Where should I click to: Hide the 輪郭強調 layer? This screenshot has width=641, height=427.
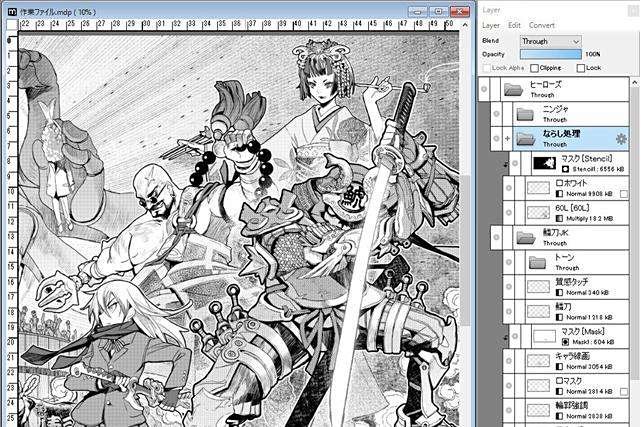click(509, 410)
